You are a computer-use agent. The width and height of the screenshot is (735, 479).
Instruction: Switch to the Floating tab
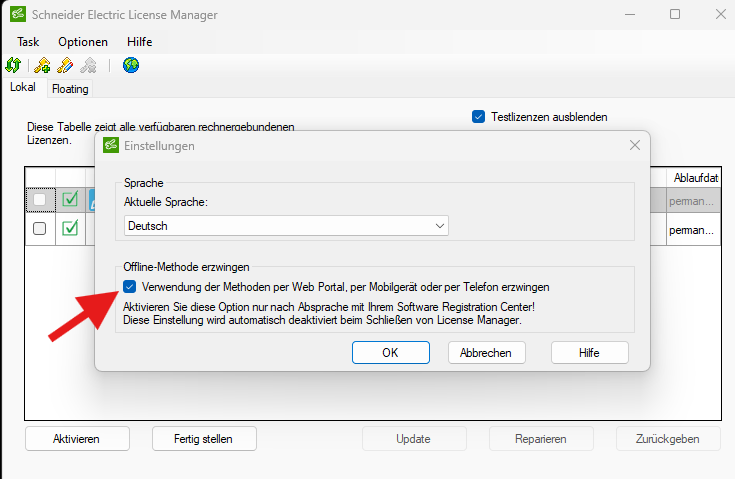pyautogui.click(x=70, y=89)
